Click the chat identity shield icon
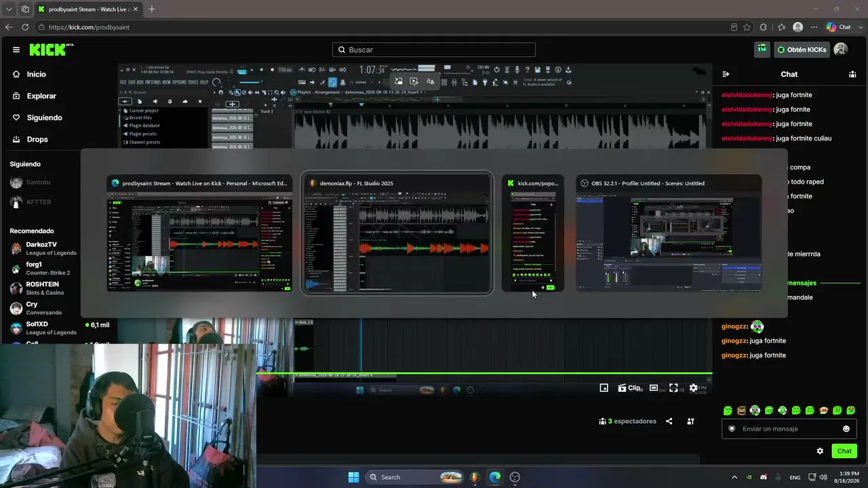Image resolution: width=868 pixels, height=488 pixels. coord(732,428)
